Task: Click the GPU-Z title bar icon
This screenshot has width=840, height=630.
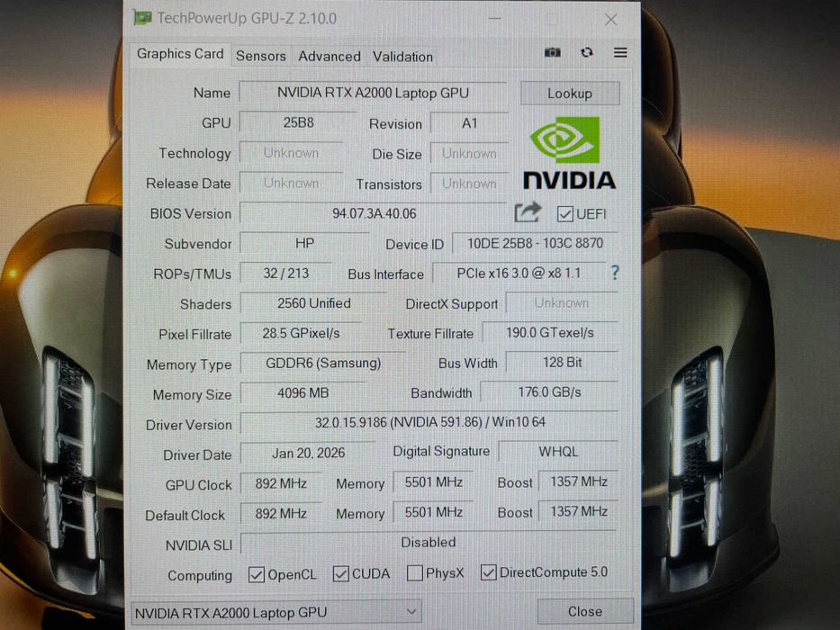Action: click(x=142, y=18)
